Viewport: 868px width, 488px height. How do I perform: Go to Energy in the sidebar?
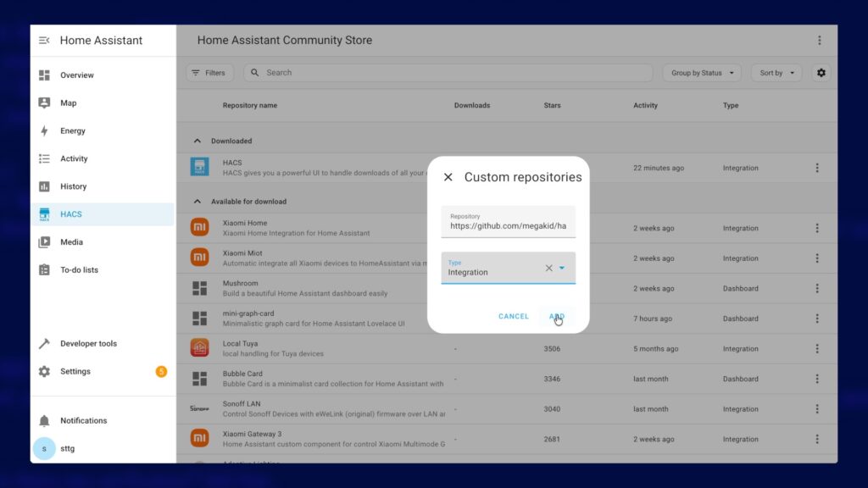click(x=72, y=130)
